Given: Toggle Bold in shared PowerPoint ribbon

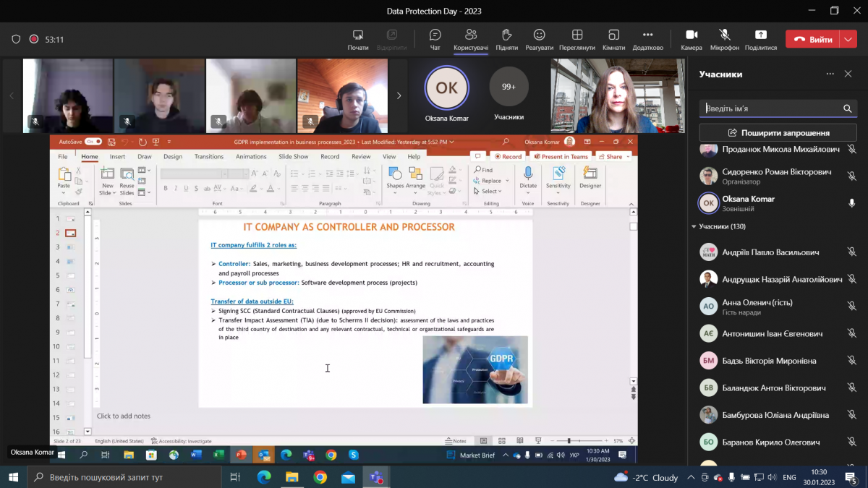Looking at the screenshot, I should click(x=166, y=189).
